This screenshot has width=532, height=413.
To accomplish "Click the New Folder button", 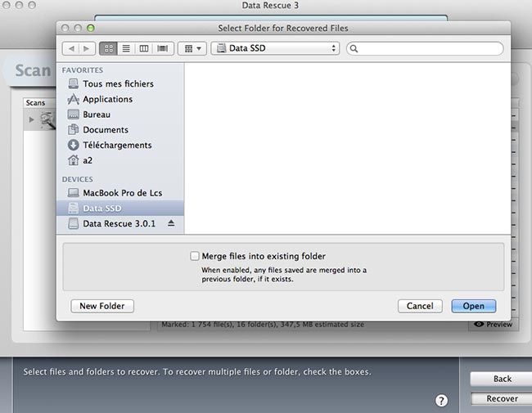I will pos(102,306).
